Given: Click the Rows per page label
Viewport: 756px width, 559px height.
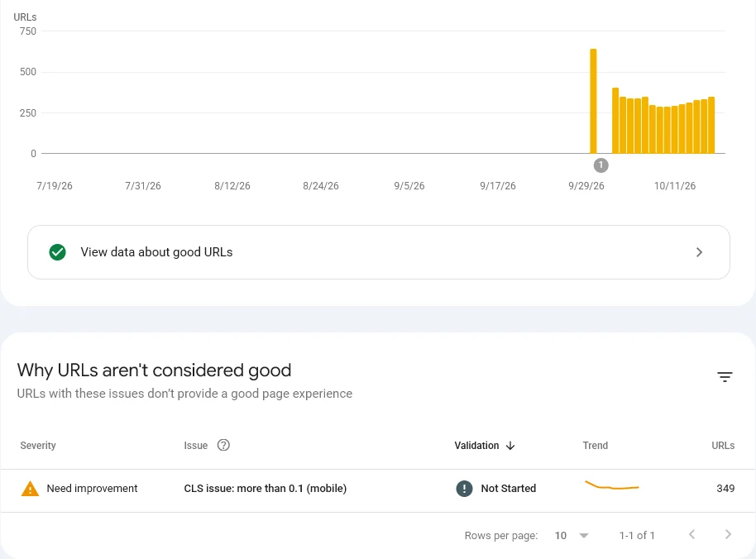Looking at the screenshot, I should point(501,535).
